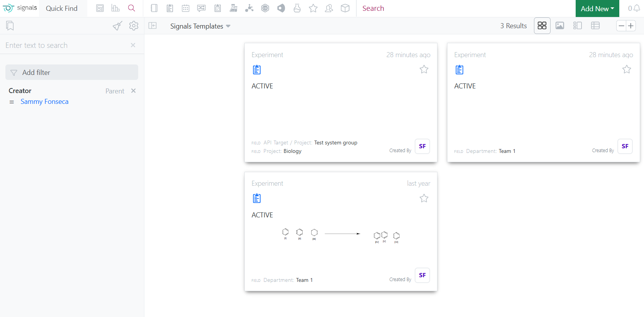Click the 3D cube icon
The width and height of the screenshot is (644, 317).
345,8
